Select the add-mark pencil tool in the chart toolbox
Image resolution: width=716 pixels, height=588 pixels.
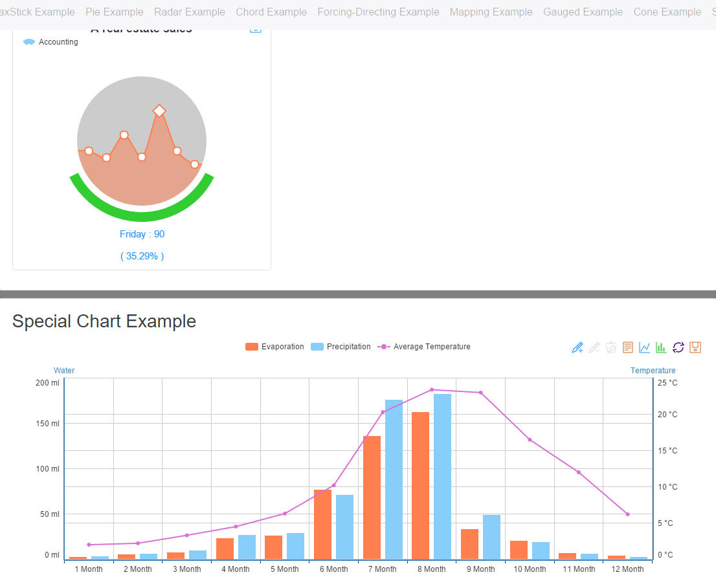point(577,347)
